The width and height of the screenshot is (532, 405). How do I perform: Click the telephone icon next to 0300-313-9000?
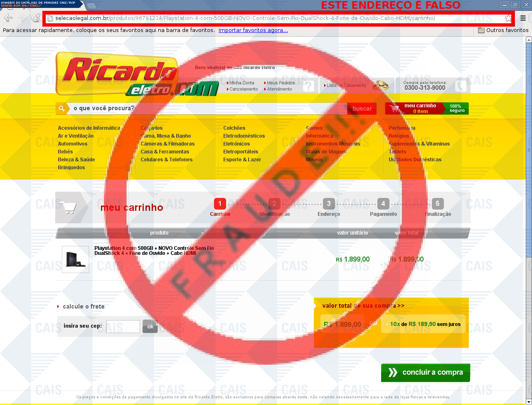(460, 86)
